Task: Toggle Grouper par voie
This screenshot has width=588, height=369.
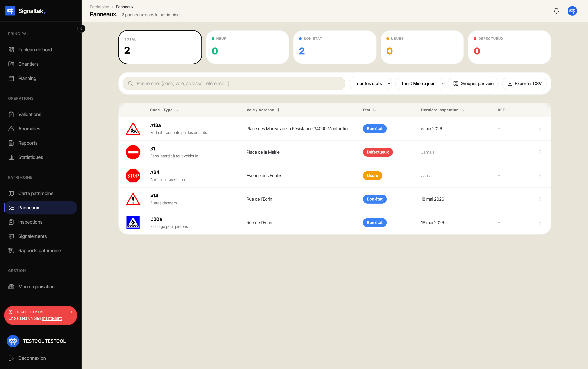Action: [x=473, y=83]
